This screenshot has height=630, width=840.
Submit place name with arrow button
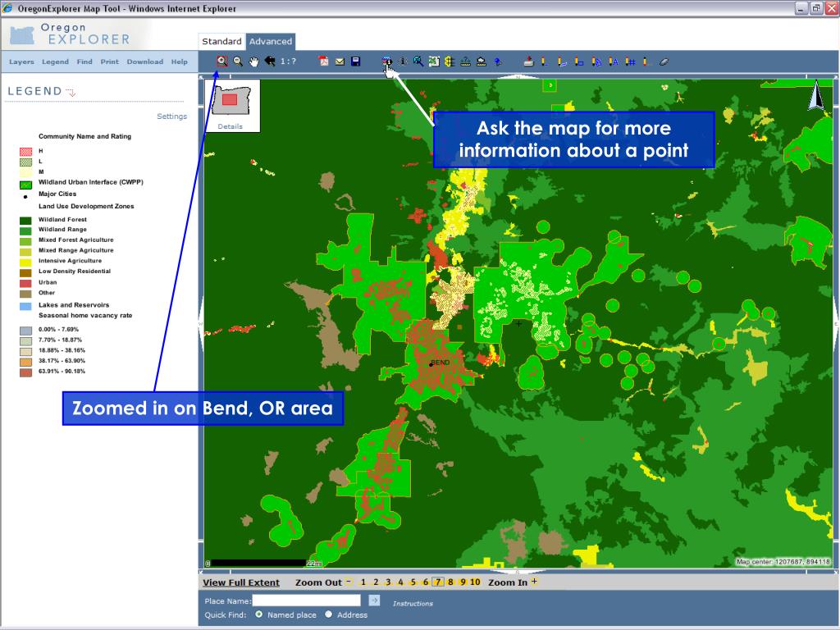(x=374, y=600)
